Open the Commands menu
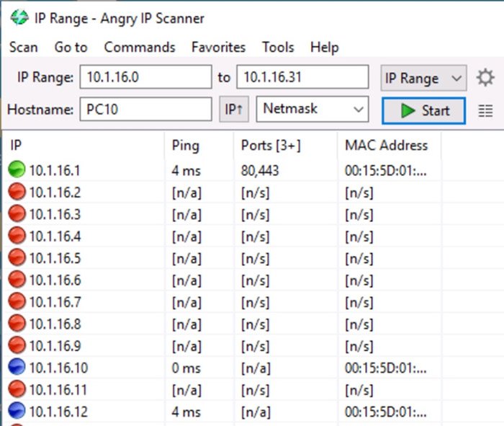504x426 pixels. click(140, 48)
